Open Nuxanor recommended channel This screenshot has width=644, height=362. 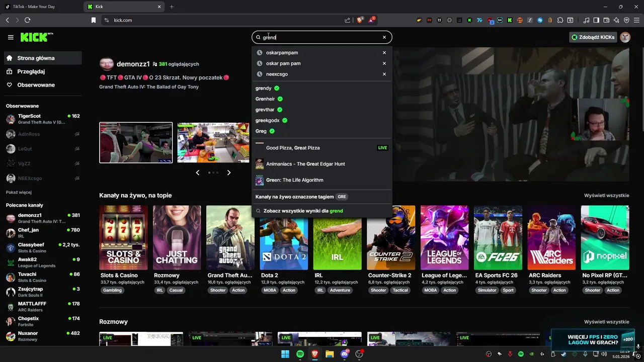pos(43,336)
